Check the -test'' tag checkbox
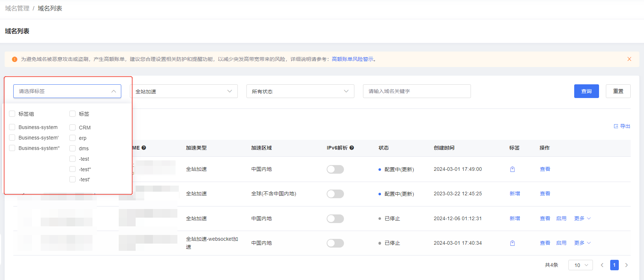This screenshot has height=280, width=644. (73, 169)
